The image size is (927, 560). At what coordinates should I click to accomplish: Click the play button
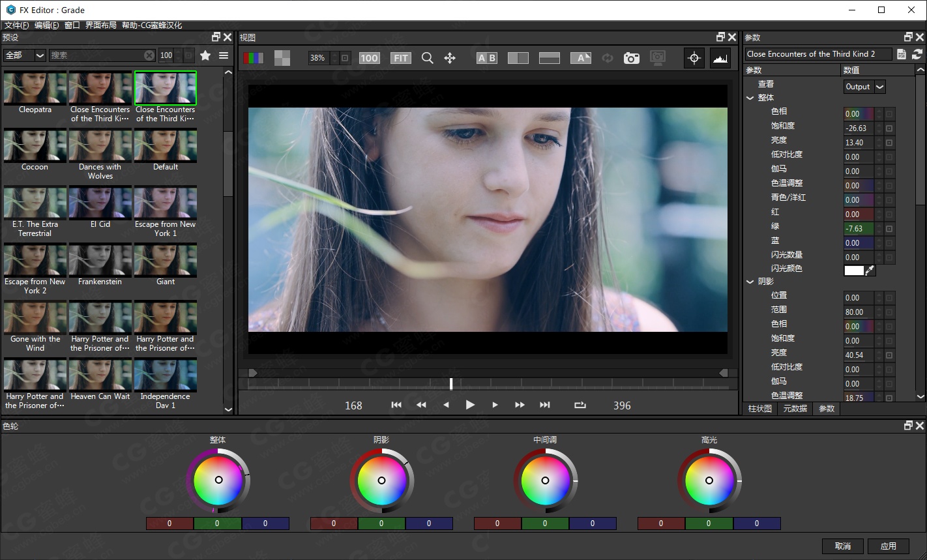click(x=470, y=405)
